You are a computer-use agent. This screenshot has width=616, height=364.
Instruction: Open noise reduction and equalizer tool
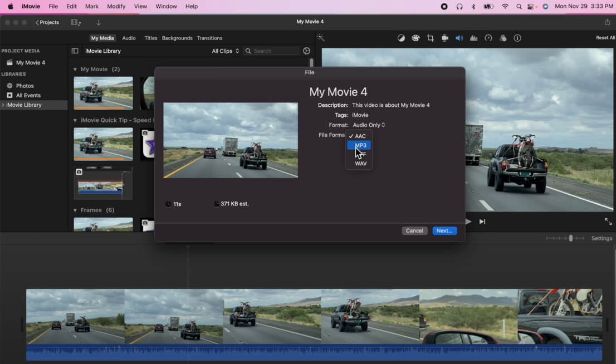(x=474, y=38)
